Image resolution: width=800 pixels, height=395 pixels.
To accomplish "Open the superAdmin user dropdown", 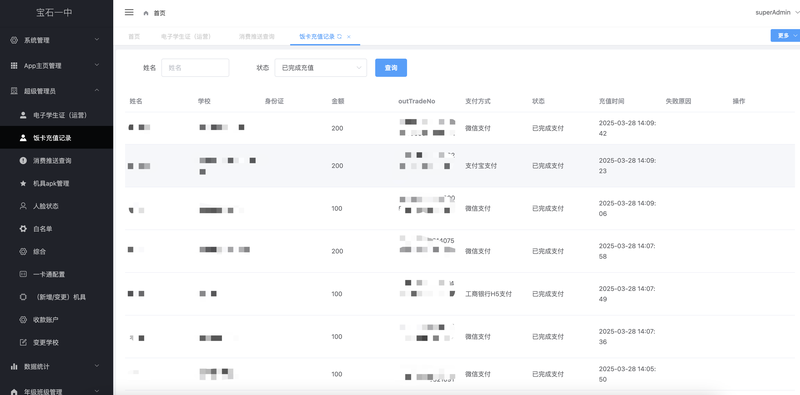I will click(777, 13).
